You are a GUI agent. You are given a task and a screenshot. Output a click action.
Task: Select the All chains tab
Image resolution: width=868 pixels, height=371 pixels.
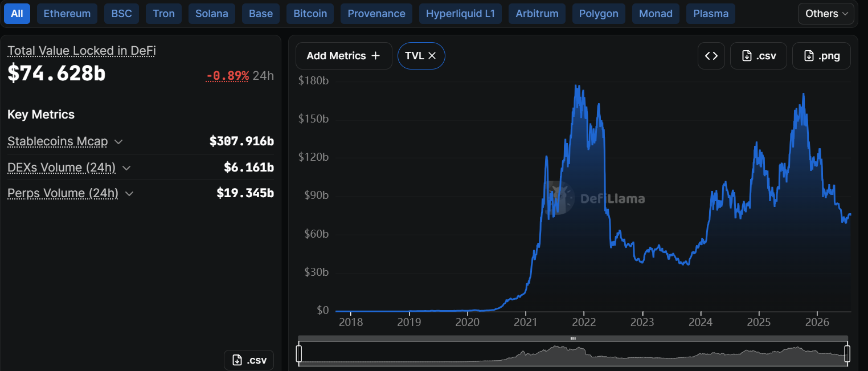click(x=17, y=14)
